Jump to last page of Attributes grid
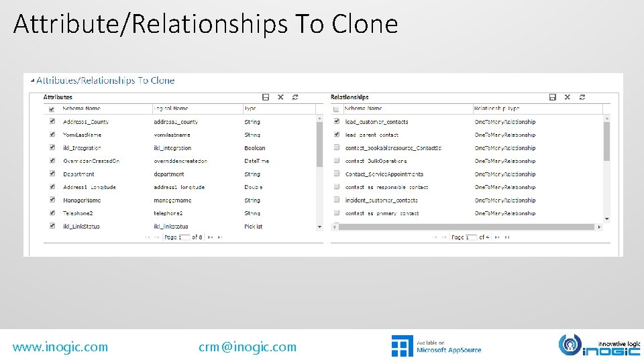The width and height of the screenshot is (644, 362). point(220,237)
